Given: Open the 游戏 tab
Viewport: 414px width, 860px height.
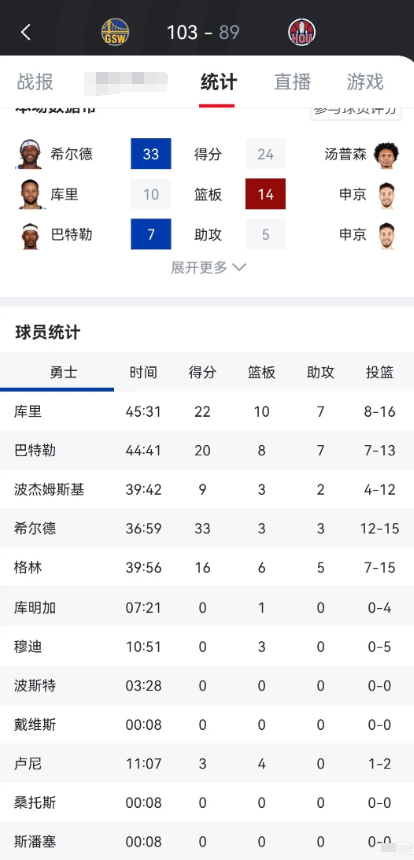Looking at the screenshot, I should [x=365, y=82].
